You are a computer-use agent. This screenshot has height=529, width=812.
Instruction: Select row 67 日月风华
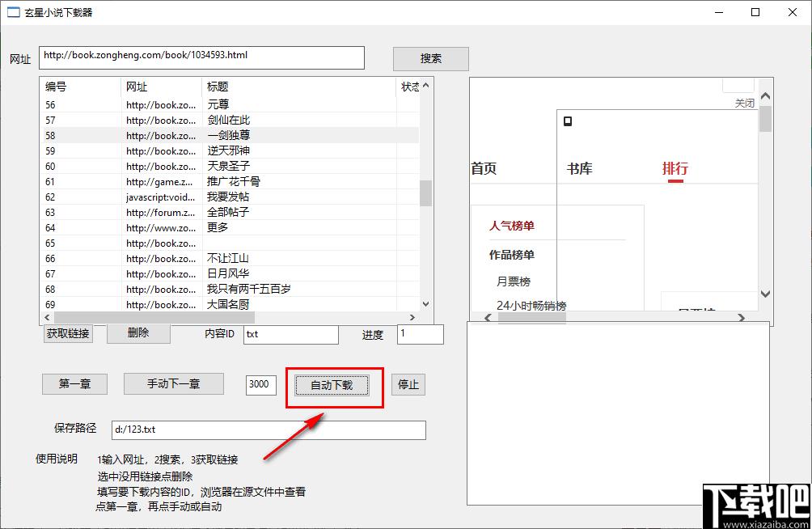coord(230,273)
